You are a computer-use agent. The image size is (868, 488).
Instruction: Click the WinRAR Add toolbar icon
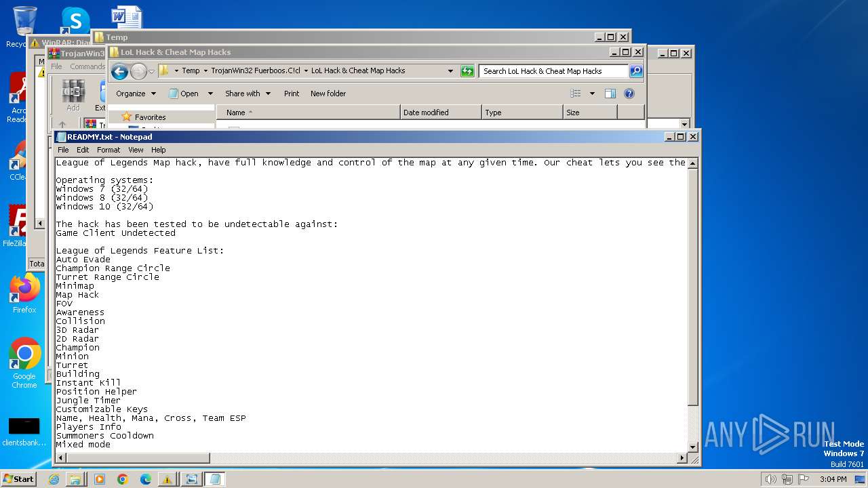[73, 96]
